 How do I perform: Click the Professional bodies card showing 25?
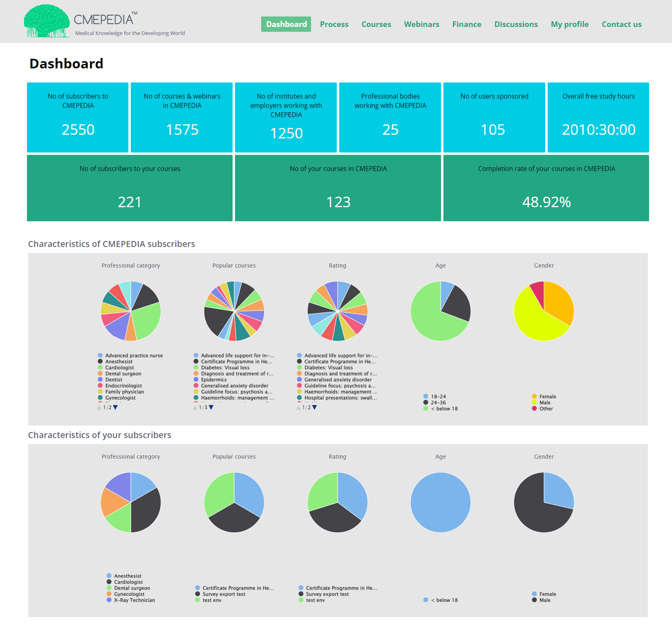click(390, 117)
